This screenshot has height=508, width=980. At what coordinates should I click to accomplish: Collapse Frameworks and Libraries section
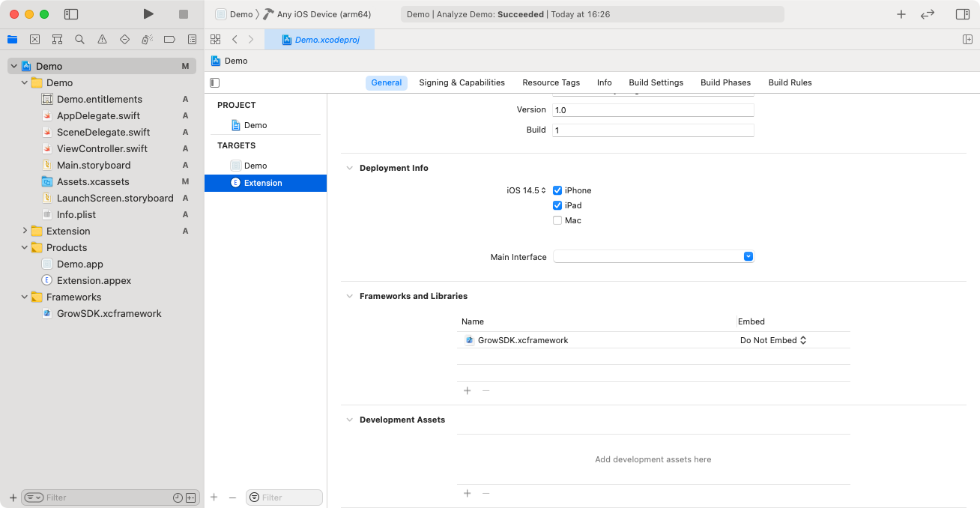tap(349, 296)
